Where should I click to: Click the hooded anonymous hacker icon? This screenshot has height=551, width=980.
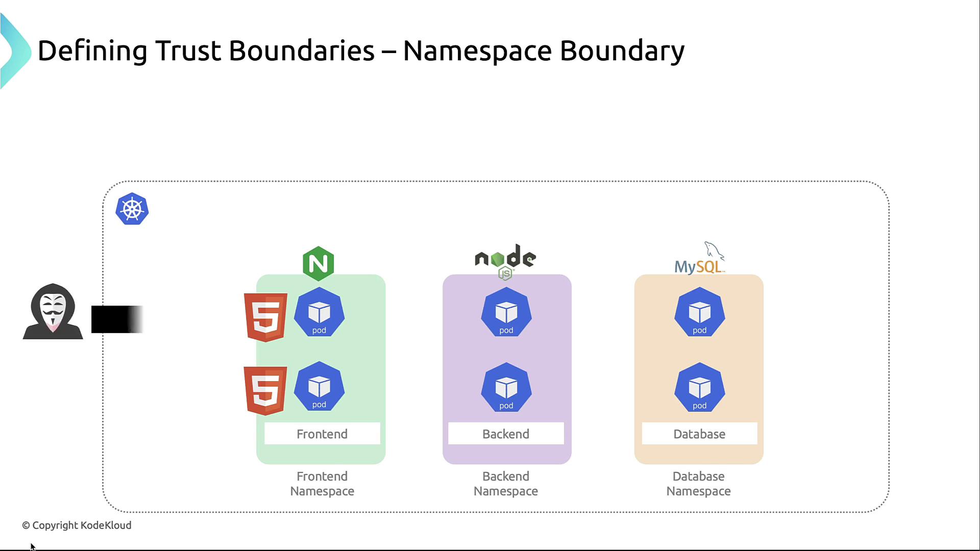(x=53, y=312)
